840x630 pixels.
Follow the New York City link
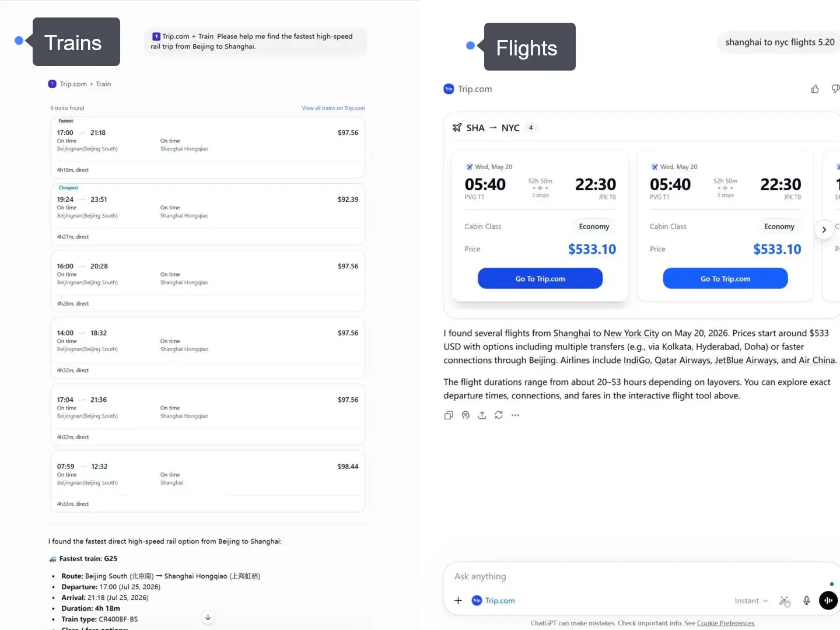[x=631, y=333]
